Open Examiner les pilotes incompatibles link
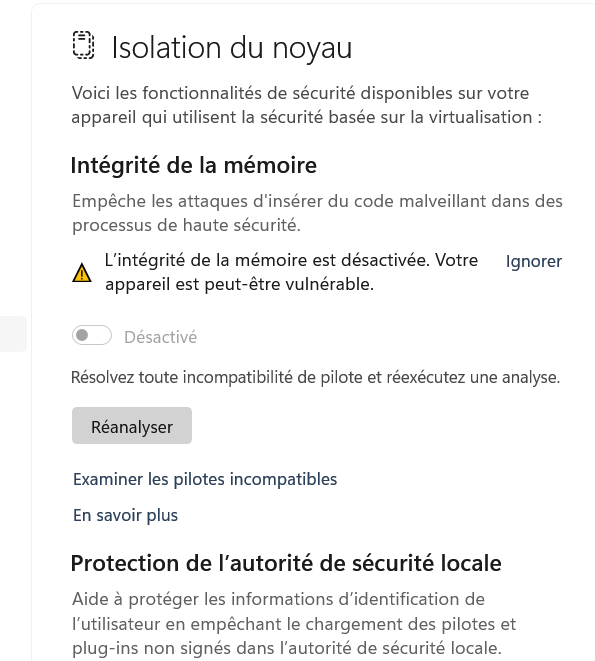This screenshot has width=595, height=661. [x=205, y=479]
